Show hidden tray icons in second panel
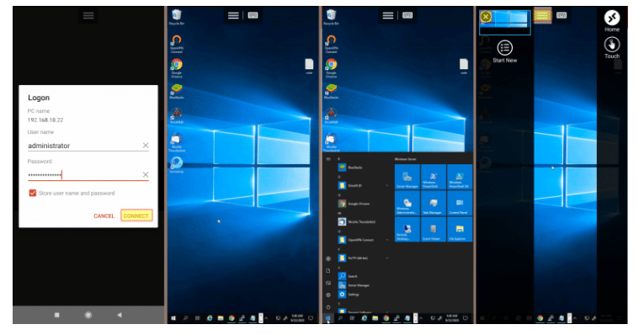644x335 pixels. [266, 318]
